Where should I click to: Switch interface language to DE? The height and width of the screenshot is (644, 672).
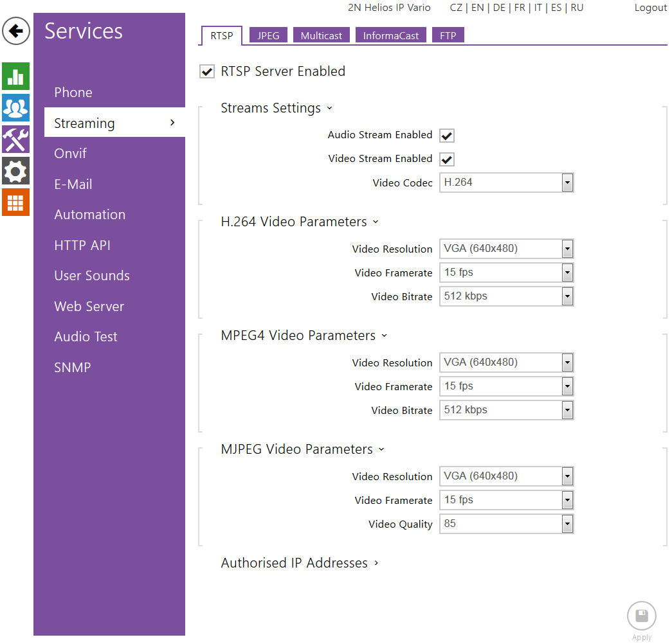click(x=499, y=8)
